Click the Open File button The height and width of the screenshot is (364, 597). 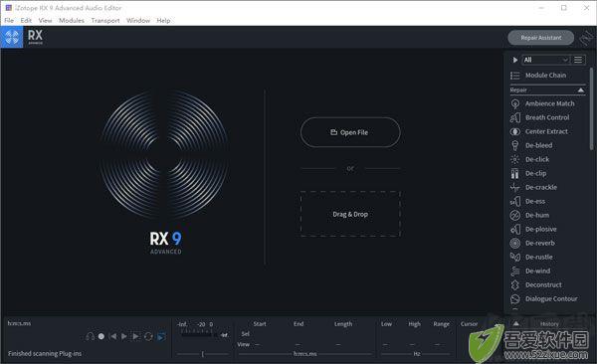350,132
